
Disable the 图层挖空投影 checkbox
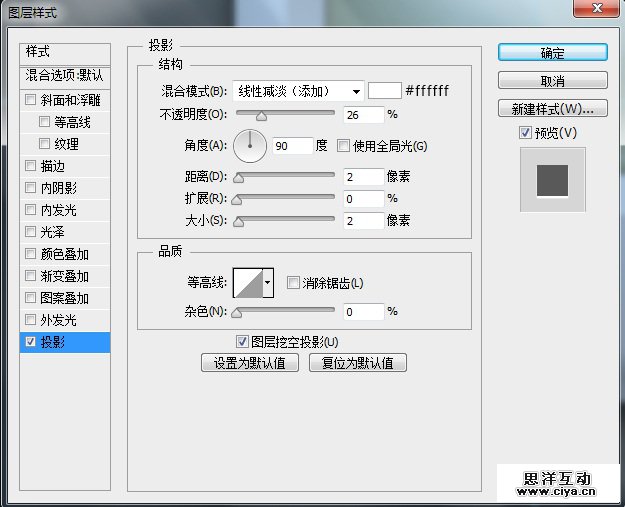(x=241, y=341)
